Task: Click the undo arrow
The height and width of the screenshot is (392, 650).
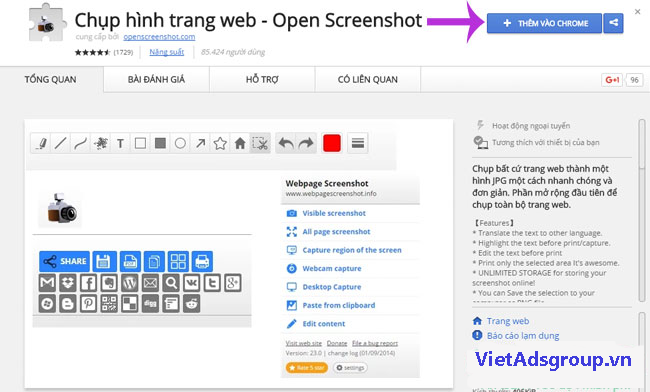Action: pyautogui.click(x=286, y=143)
